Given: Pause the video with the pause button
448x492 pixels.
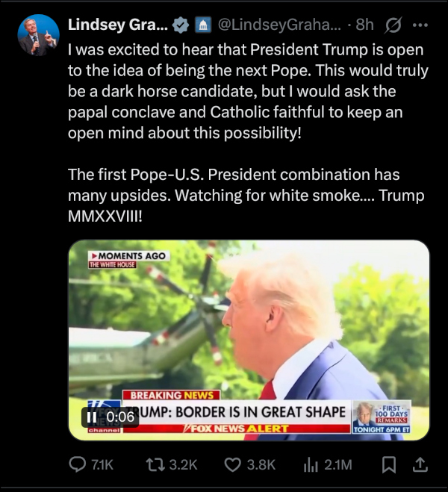Looking at the screenshot, I should click(92, 417).
